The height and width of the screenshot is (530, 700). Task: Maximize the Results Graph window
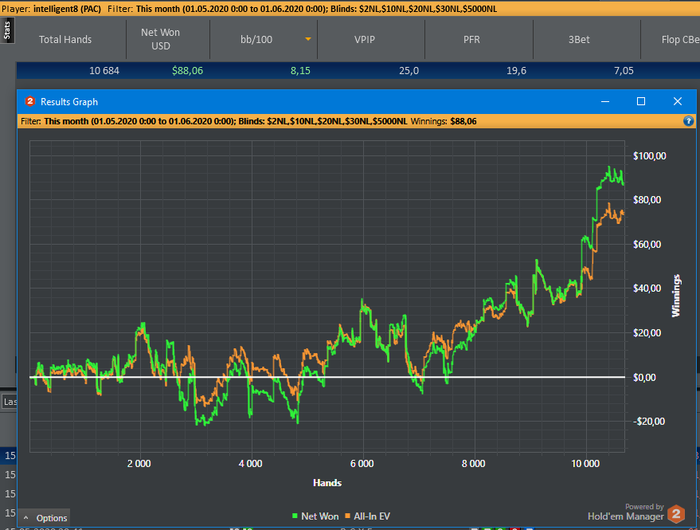641,102
